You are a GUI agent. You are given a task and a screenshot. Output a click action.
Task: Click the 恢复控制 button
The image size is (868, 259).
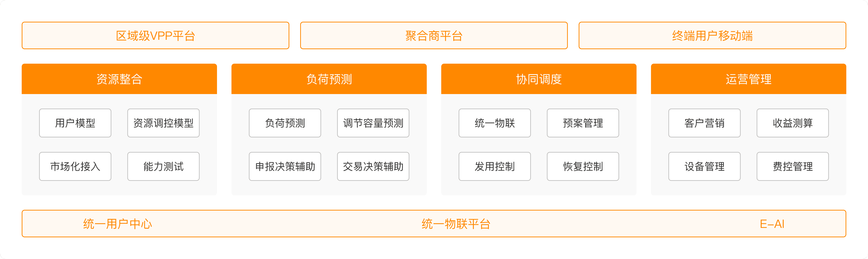click(583, 166)
